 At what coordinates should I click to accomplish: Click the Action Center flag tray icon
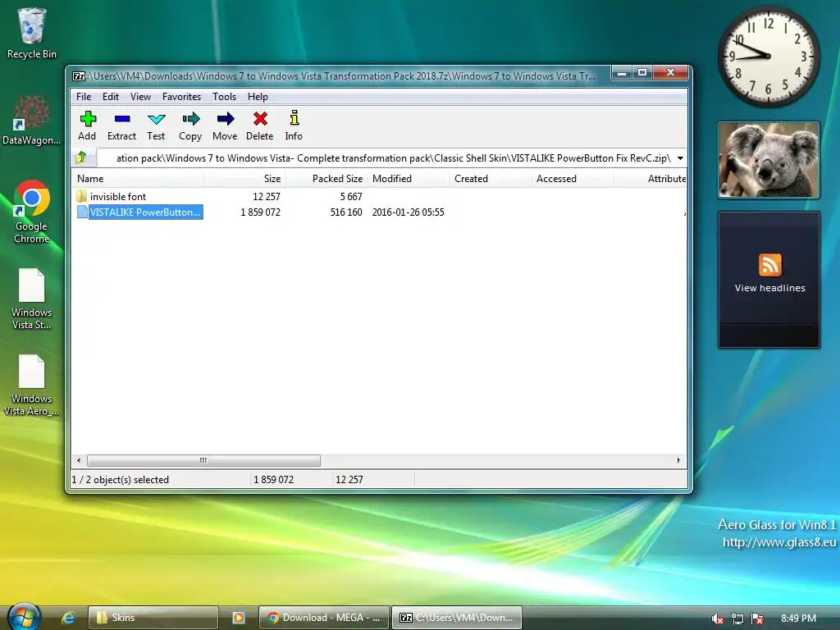757,619
